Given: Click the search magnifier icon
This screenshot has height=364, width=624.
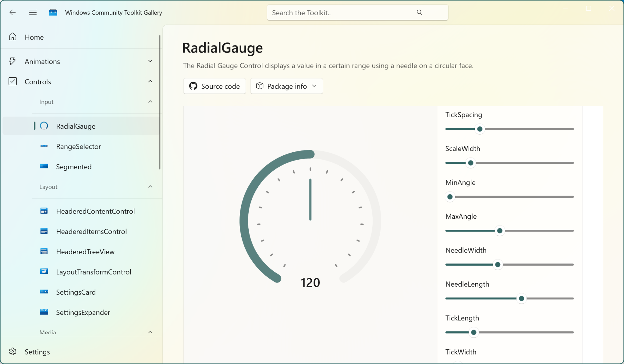Looking at the screenshot, I should 419,12.
